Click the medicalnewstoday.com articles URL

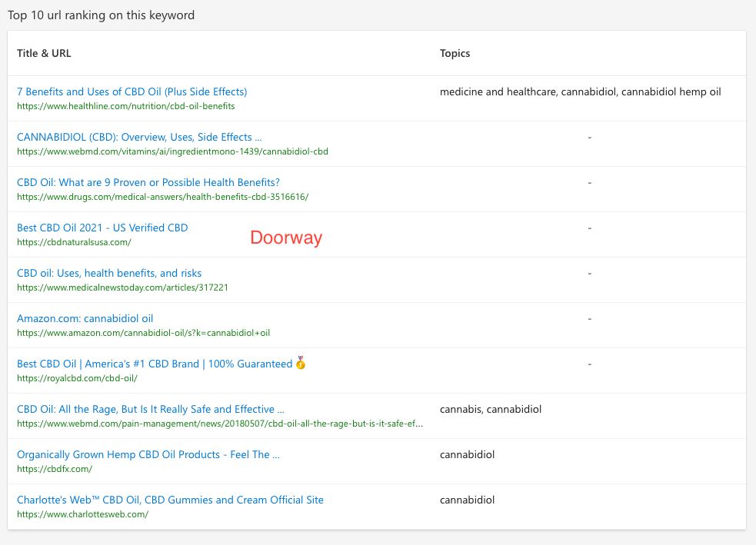(122, 287)
